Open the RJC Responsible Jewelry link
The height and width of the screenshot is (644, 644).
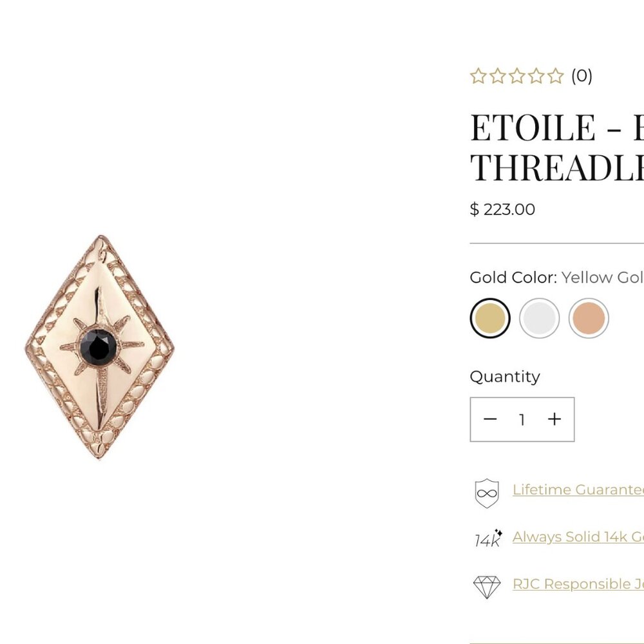coord(578,584)
